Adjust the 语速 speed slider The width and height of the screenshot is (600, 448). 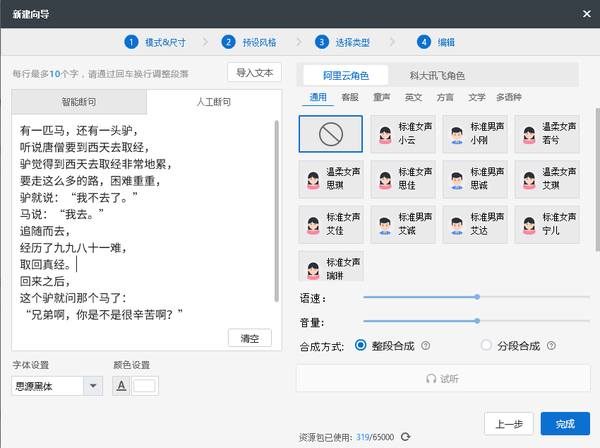[476, 296]
